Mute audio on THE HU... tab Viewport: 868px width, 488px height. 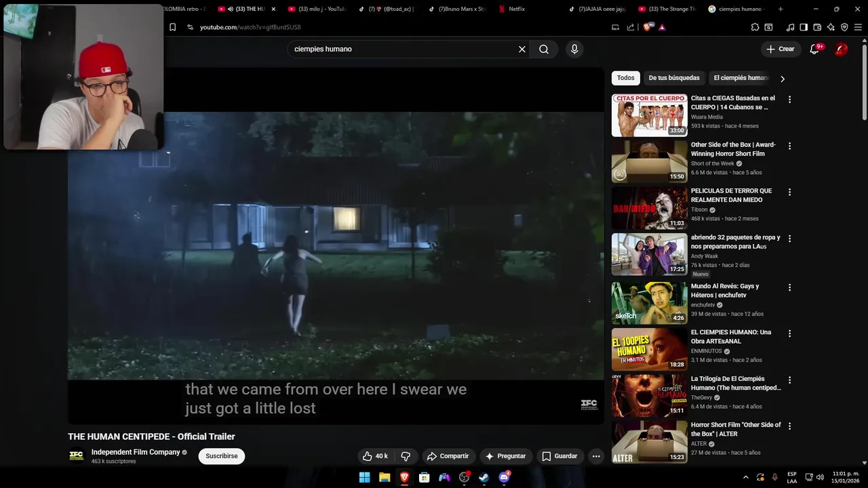pyautogui.click(x=231, y=9)
